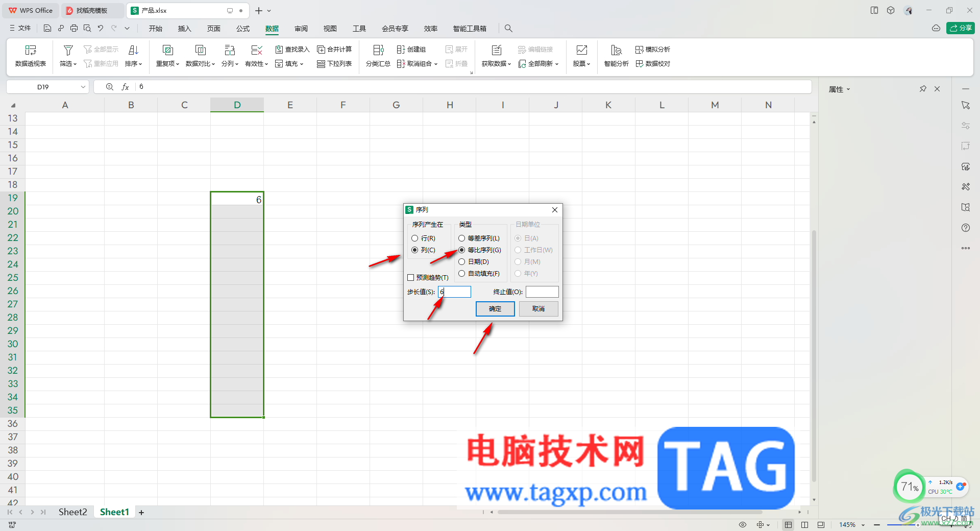
Task: Open the Insert (插入) ribbon tab
Action: pos(184,29)
